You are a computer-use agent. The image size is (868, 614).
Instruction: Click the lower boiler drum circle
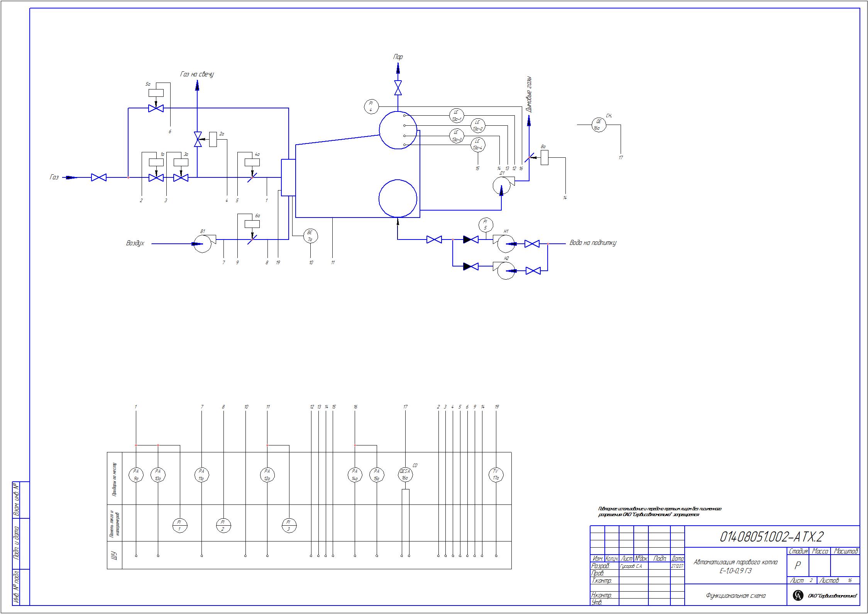pos(398,199)
